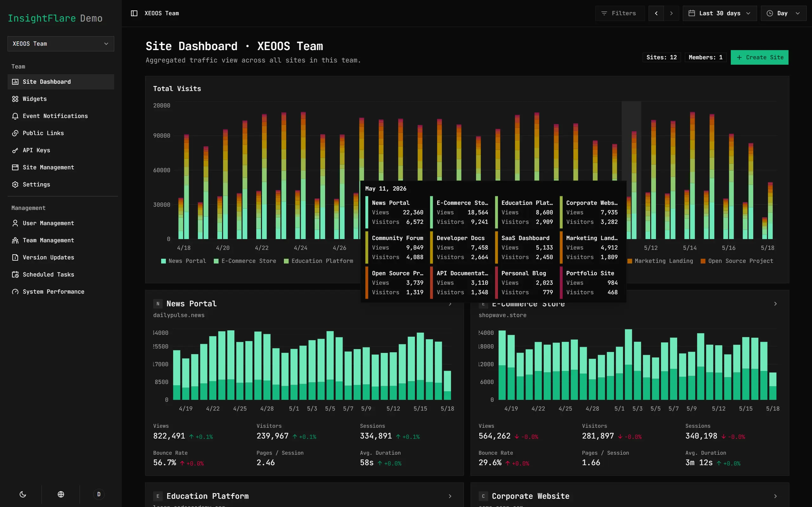The image size is (812, 507).
Task: Click the Create Site button
Action: [x=759, y=57]
